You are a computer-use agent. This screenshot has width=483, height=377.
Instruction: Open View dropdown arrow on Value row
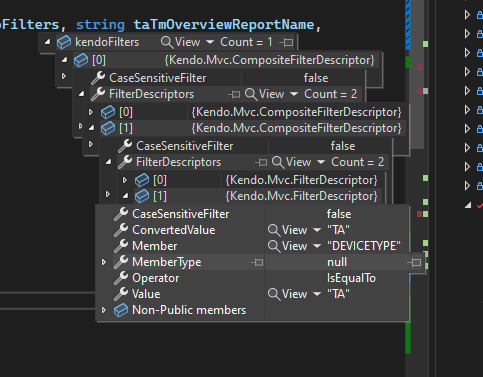(x=317, y=294)
